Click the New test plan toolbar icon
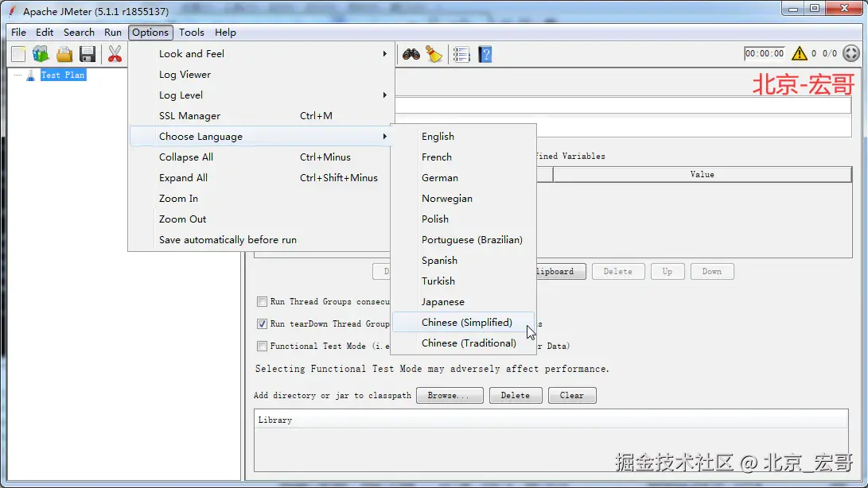The width and height of the screenshot is (868, 488). tap(18, 54)
